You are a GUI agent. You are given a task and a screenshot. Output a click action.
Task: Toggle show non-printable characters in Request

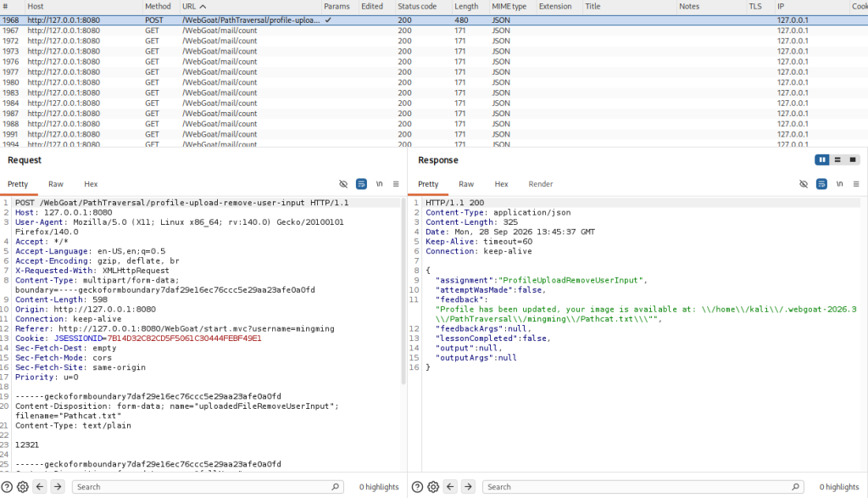(x=379, y=184)
